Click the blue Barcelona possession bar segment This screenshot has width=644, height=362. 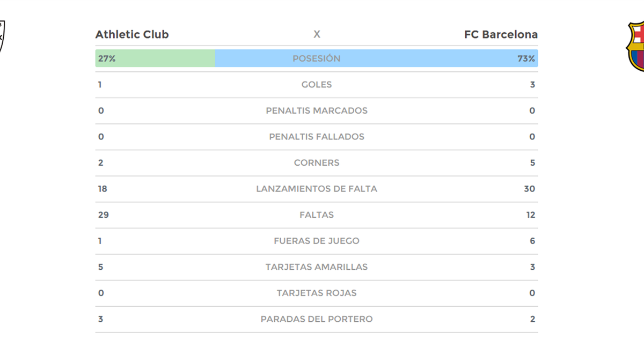pos(429,58)
